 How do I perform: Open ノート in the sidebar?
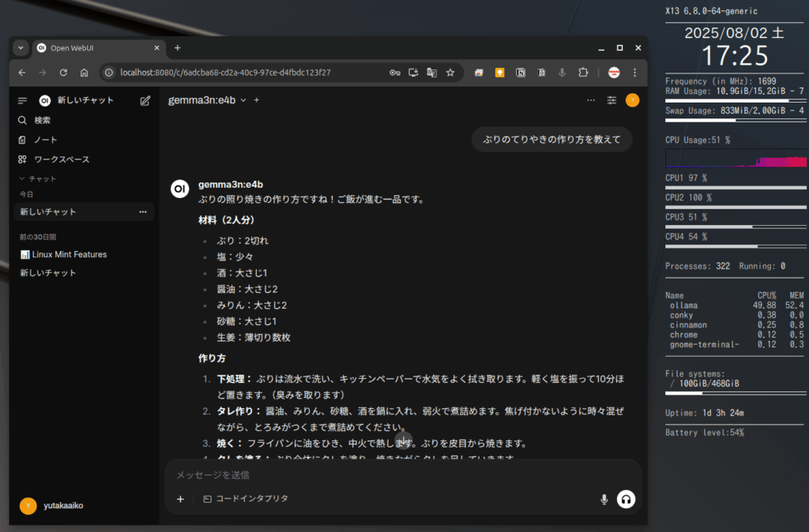point(45,140)
